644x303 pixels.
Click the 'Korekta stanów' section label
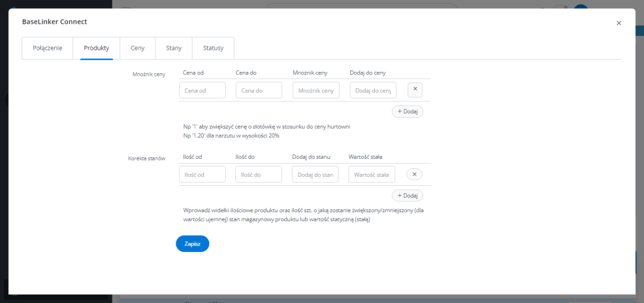coord(147,158)
